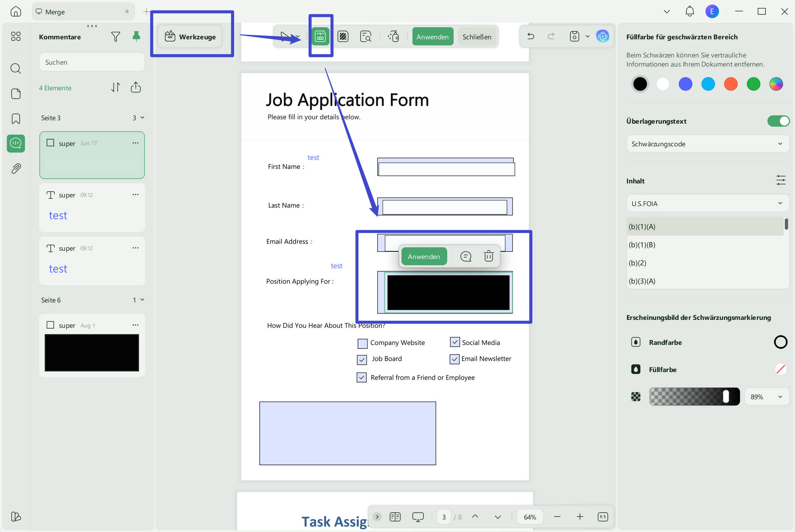Untick the Email Newsletter checkbox
The height and width of the screenshot is (532, 795).
click(454, 358)
